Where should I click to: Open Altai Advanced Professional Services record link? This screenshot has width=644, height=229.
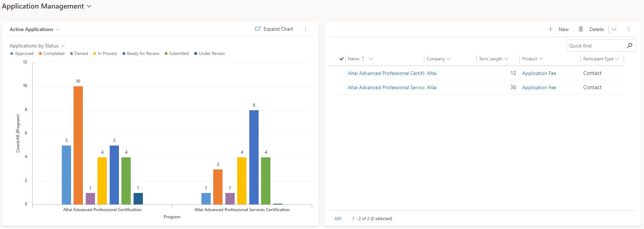386,87
